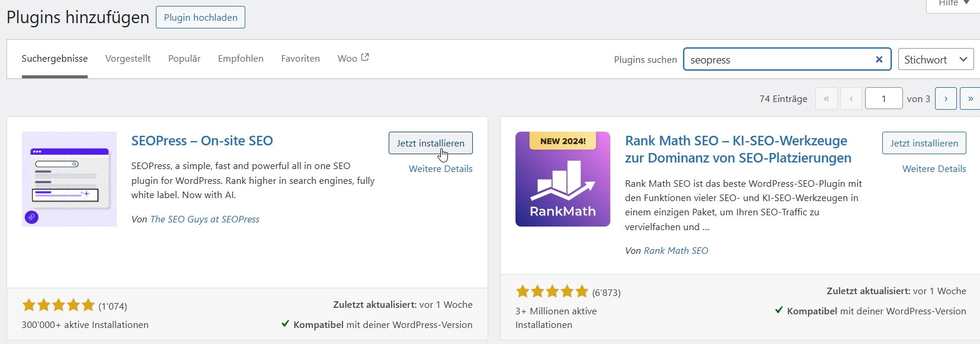Click the current page number field

pyautogui.click(x=883, y=98)
